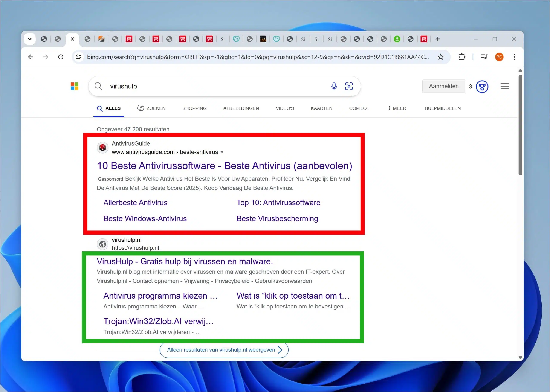The image size is (550, 392).
Task: Open Beste Windows-Antivirus link
Action: click(x=145, y=219)
